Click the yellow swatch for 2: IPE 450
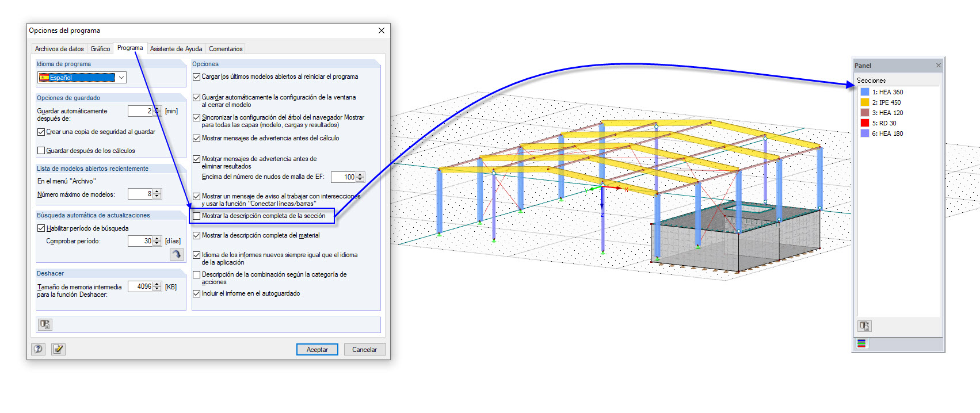The image size is (980, 413). 864,102
